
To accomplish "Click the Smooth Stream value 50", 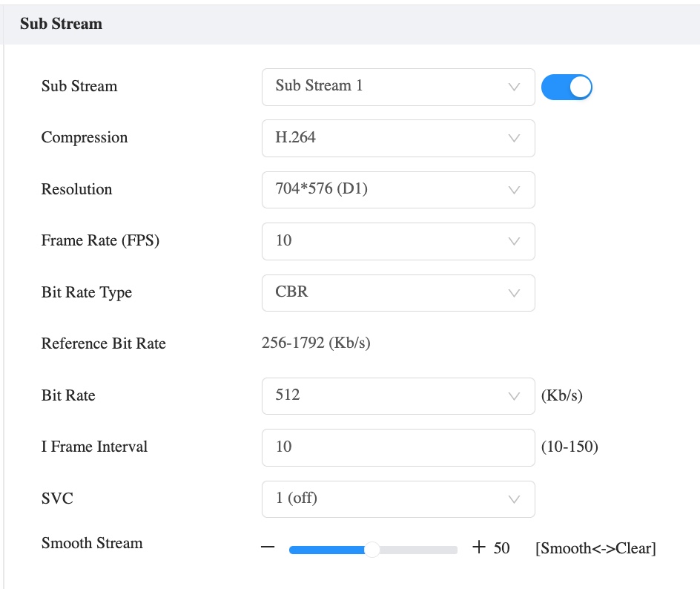I will 501,548.
